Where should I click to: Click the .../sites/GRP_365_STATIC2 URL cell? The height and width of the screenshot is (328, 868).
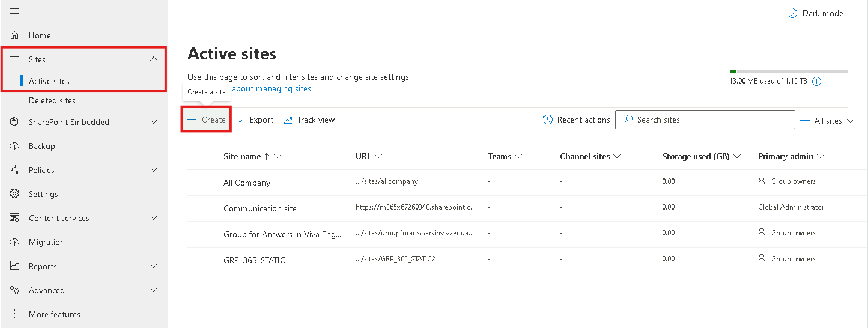click(x=395, y=258)
